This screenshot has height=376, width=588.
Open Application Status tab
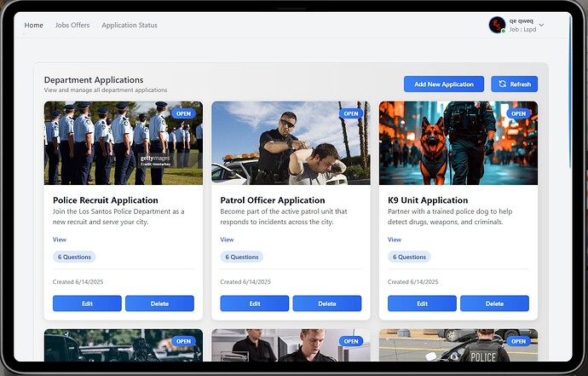point(130,25)
